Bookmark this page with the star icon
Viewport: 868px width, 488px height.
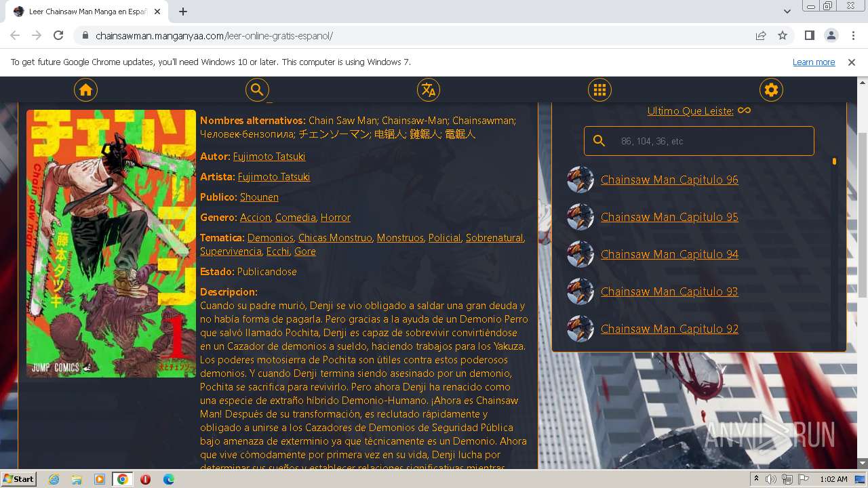coord(783,35)
